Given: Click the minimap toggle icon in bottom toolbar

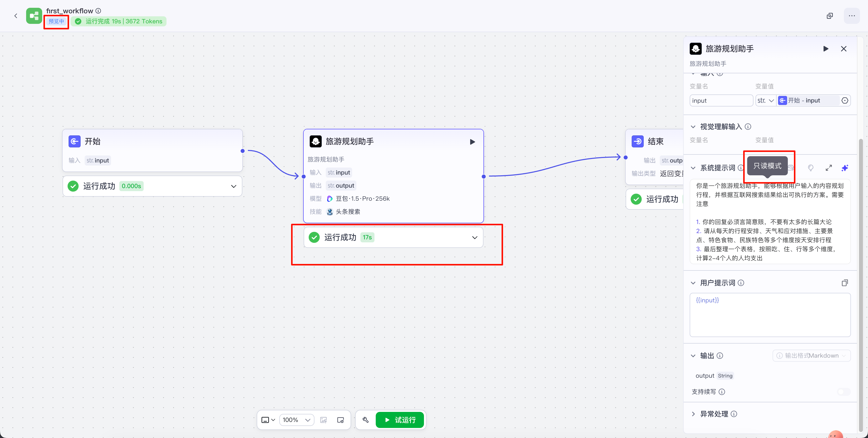Looking at the screenshot, I should 340,420.
